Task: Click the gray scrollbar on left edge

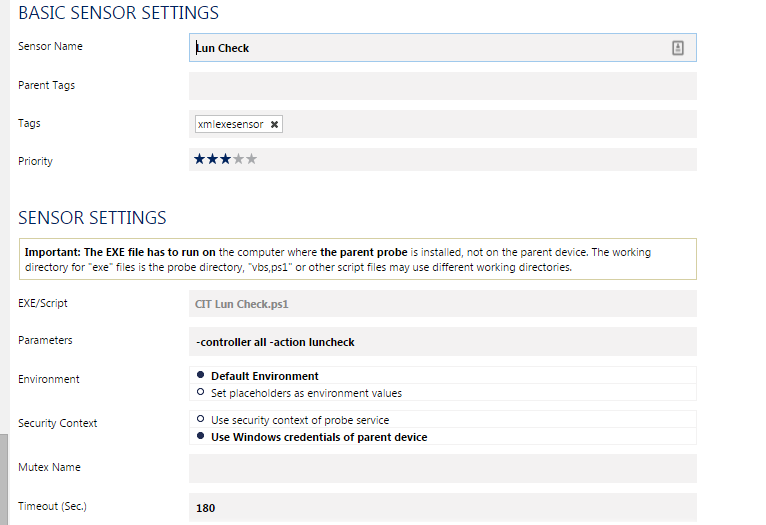Action: (x=4, y=480)
